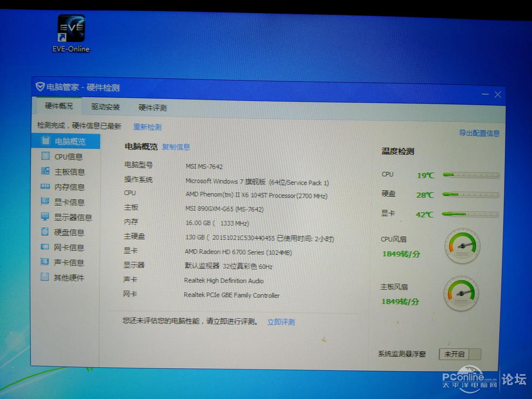Click the text MSI MS-7642
This screenshot has width=532, height=399.
point(204,167)
